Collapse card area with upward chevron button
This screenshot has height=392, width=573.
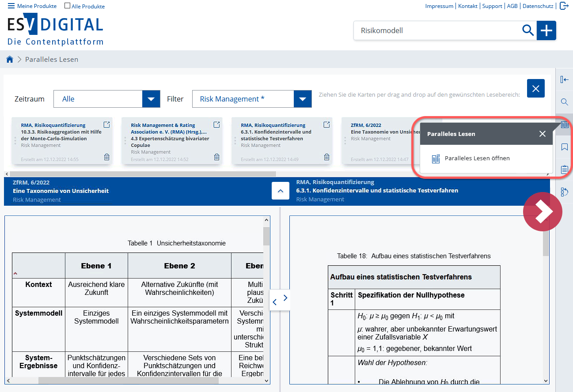point(280,191)
